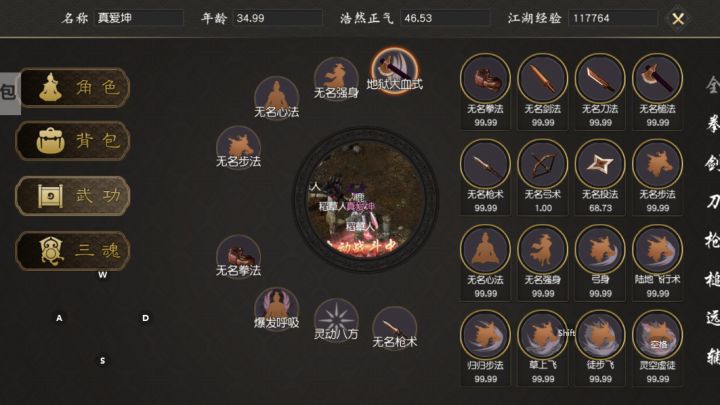Select the 陆地飞行术 skill icon
Viewport: 720px width, 405px height.
click(x=658, y=250)
